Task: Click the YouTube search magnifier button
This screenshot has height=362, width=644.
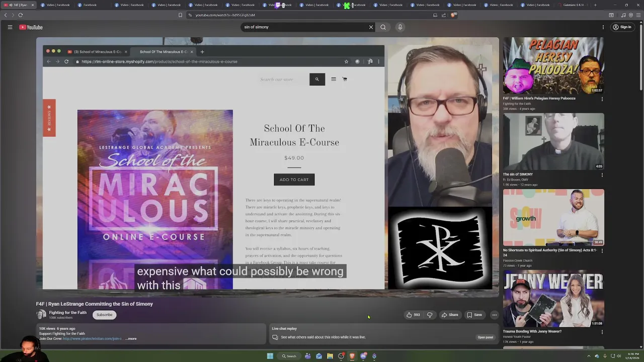Action: pos(383,27)
